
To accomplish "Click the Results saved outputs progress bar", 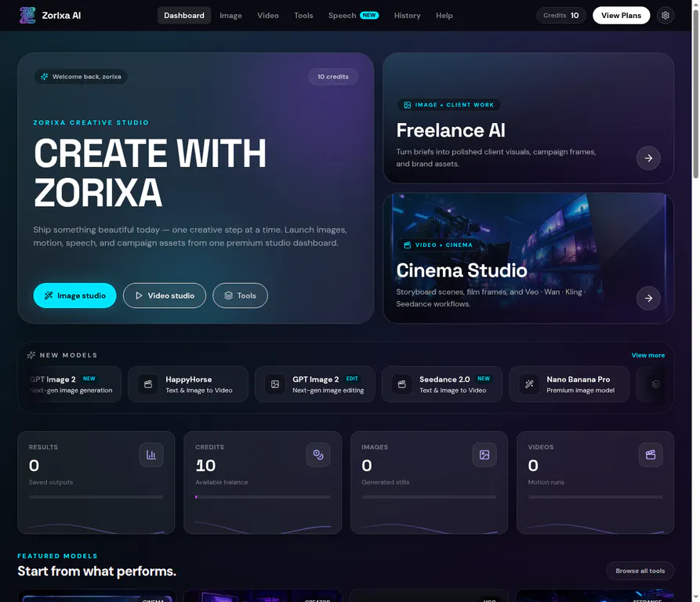I will coord(96,497).
